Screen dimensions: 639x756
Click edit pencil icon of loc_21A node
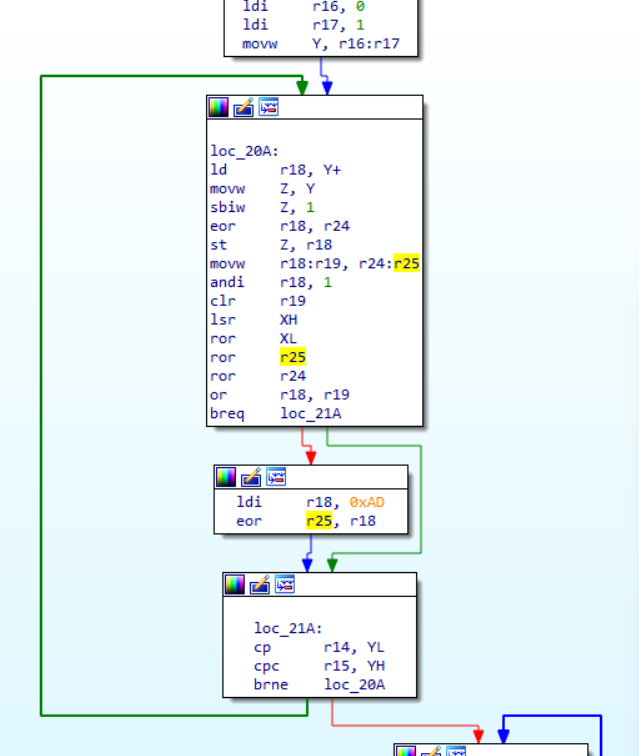[260, 584]
